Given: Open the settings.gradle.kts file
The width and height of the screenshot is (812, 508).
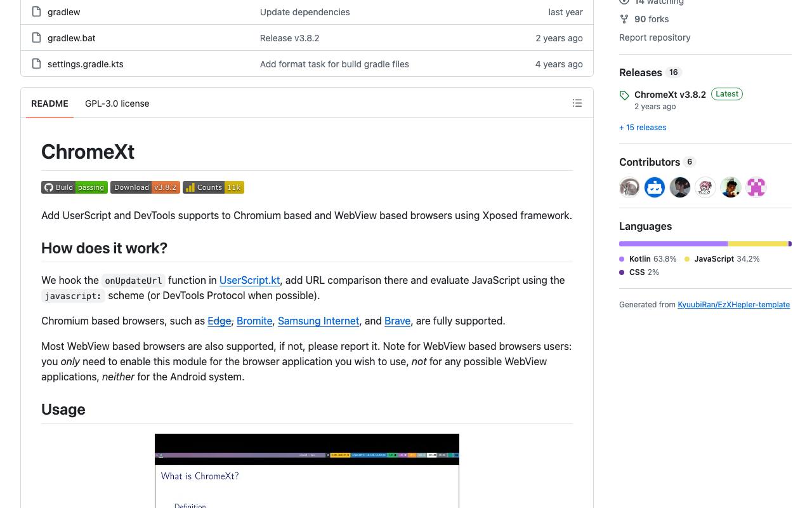Looking at the screenshot, I should tap(86, 64).
